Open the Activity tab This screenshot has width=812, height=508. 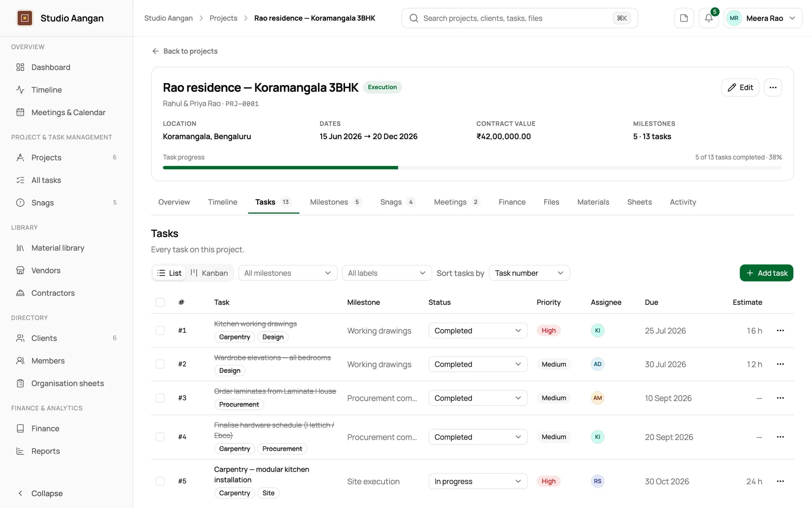coord(683,202)
